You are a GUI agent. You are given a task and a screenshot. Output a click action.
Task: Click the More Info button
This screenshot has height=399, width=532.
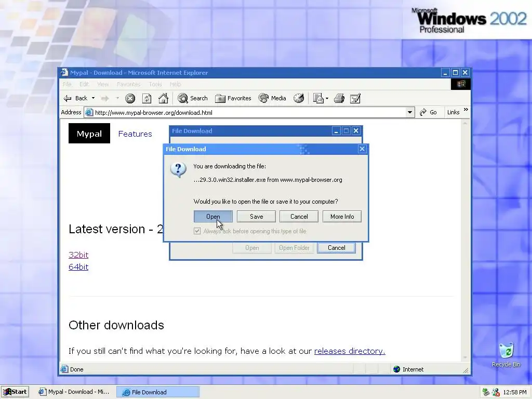(342, 217)
